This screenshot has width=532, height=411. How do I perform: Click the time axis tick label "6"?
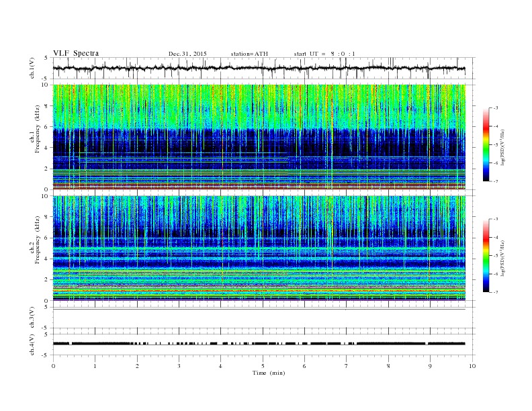[x=305, y=366]
